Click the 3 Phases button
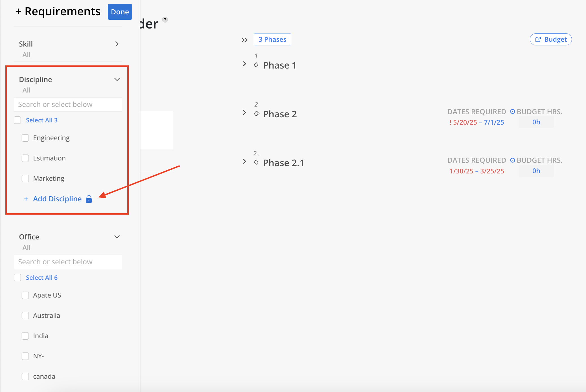This screenshot has width=586, height=392. 272,39
